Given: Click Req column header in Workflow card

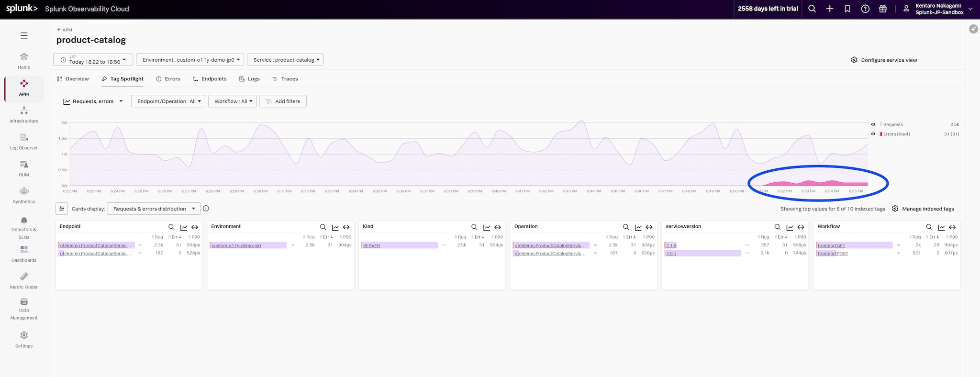Looking at the screenshot, I should point(915,237).
